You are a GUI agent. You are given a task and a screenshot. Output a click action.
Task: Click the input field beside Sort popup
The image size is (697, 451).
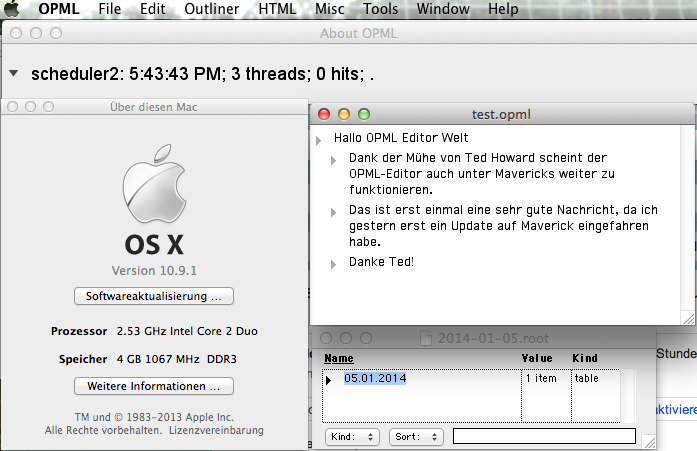point(544,436)
